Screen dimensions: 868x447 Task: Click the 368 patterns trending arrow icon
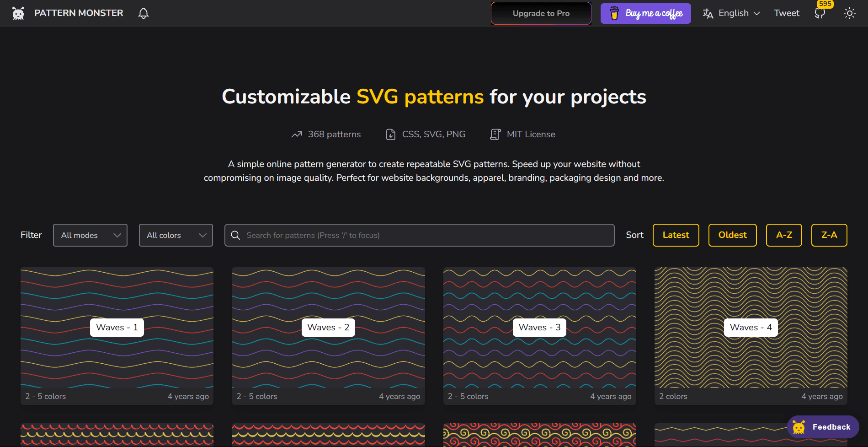[x=297, y=134]
